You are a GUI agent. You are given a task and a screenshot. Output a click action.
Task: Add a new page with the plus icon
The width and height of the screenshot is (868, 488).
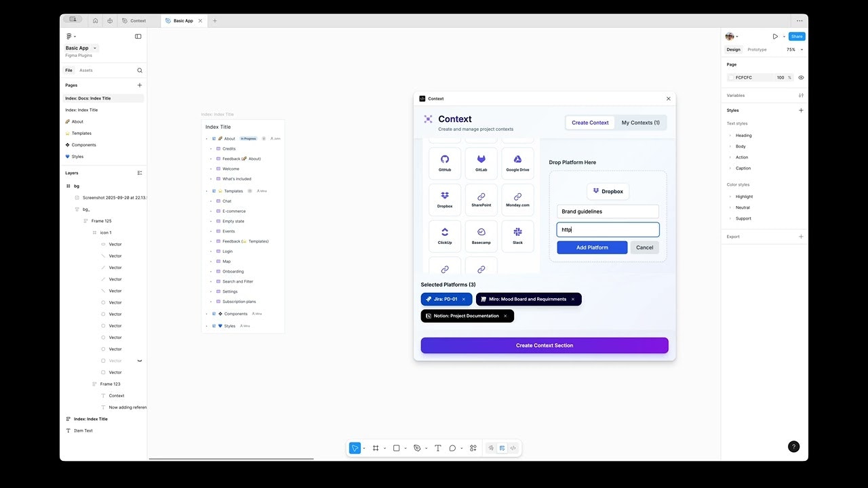(140, 85)
